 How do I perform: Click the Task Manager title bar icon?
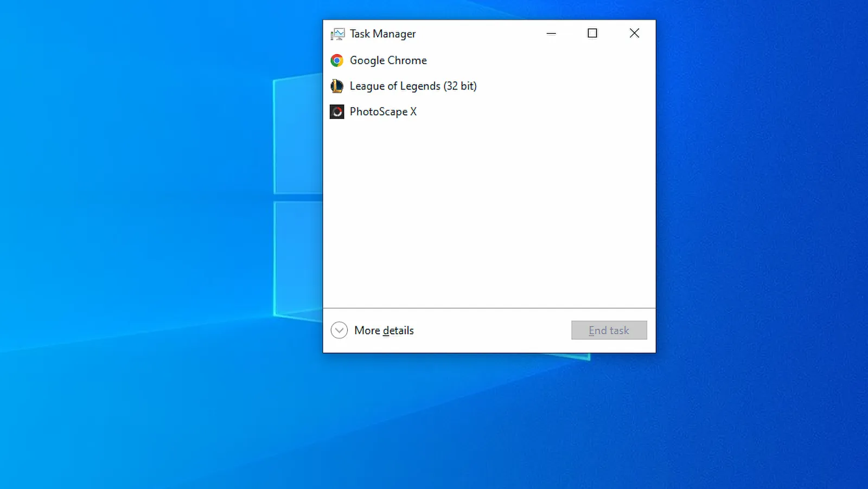(x=337, y=34)
